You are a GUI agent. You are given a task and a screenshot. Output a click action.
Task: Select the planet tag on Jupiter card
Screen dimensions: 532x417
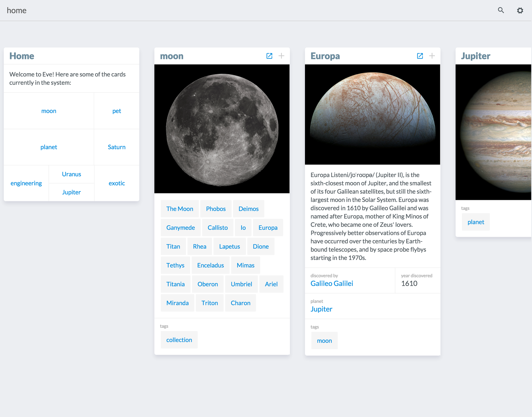click(476, 222)
